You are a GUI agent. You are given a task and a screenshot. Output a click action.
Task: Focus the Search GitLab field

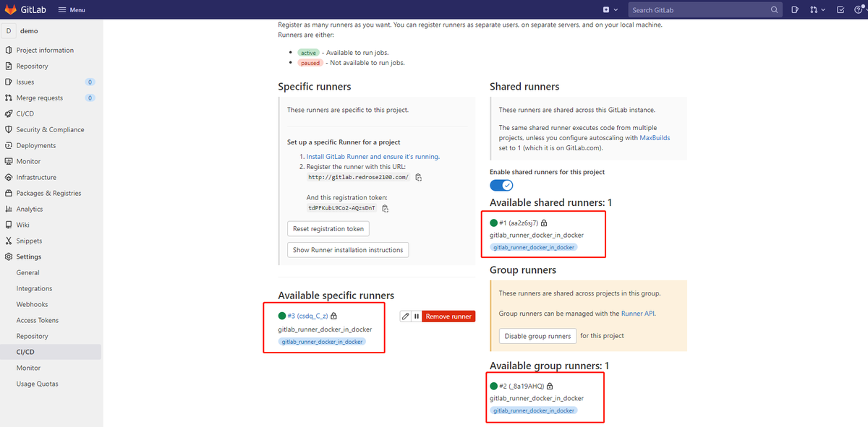coord(705,10)
